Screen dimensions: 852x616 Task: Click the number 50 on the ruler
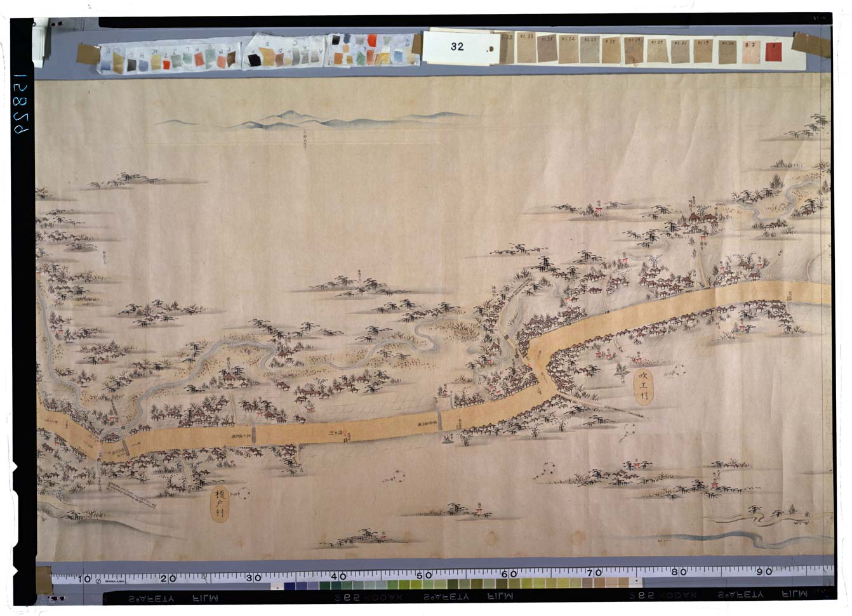pyautogui.click(x=423, y=575)
